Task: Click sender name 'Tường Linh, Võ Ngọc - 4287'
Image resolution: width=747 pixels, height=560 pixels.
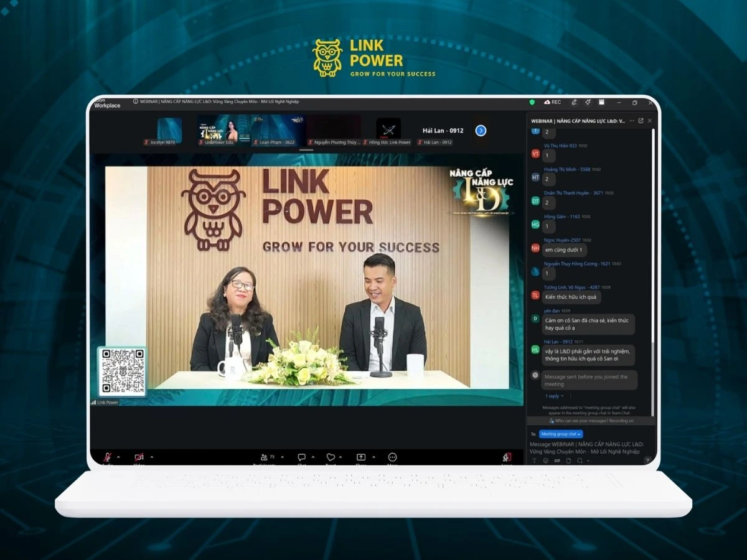Action: [572, 287]
